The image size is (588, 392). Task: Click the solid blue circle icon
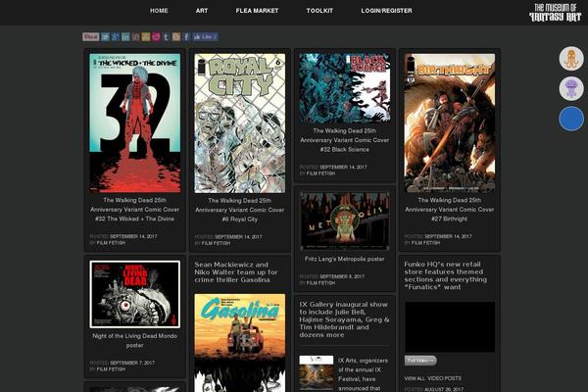(x=571, y=119)
